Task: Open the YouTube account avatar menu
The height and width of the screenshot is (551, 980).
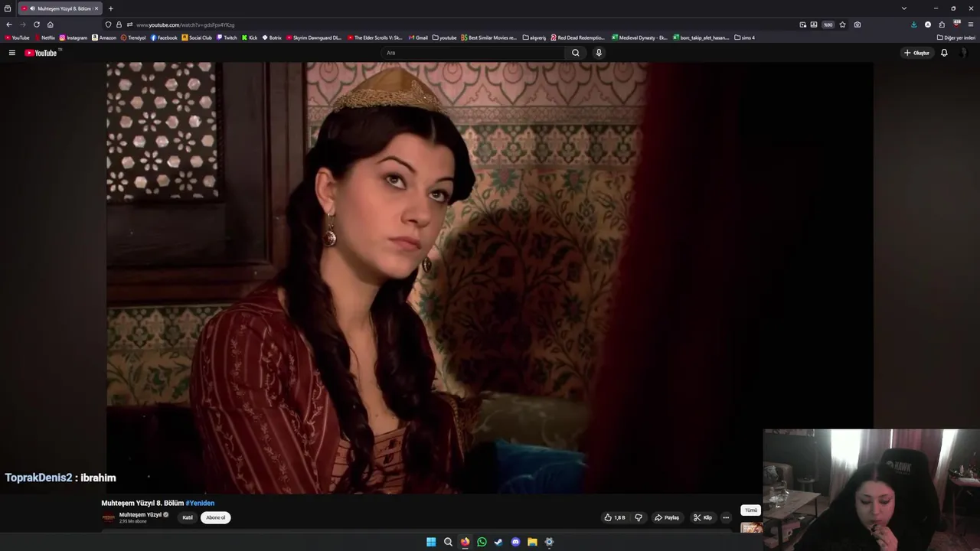Action: (965, 53)
